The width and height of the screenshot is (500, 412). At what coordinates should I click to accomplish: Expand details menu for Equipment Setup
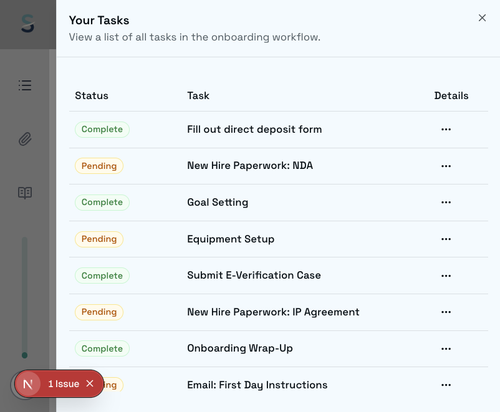[x=446, y=239]
